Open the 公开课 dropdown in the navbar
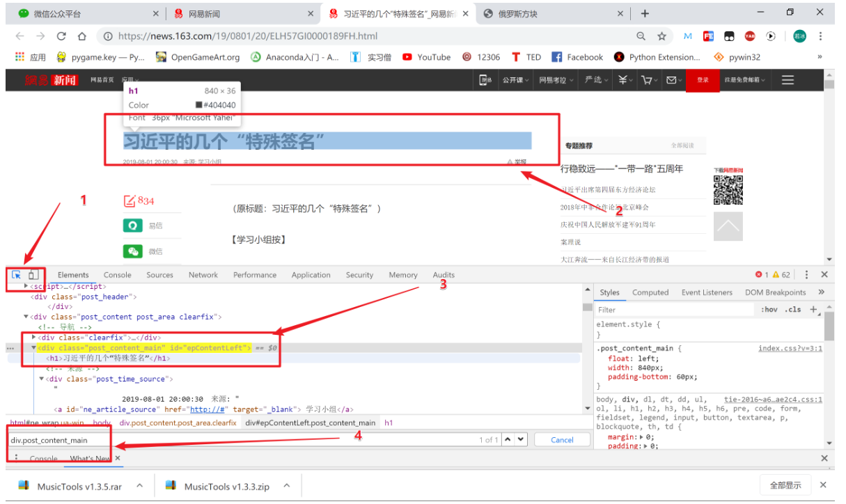846x504 pixels. pyautogui.click(x=516, y=80)
